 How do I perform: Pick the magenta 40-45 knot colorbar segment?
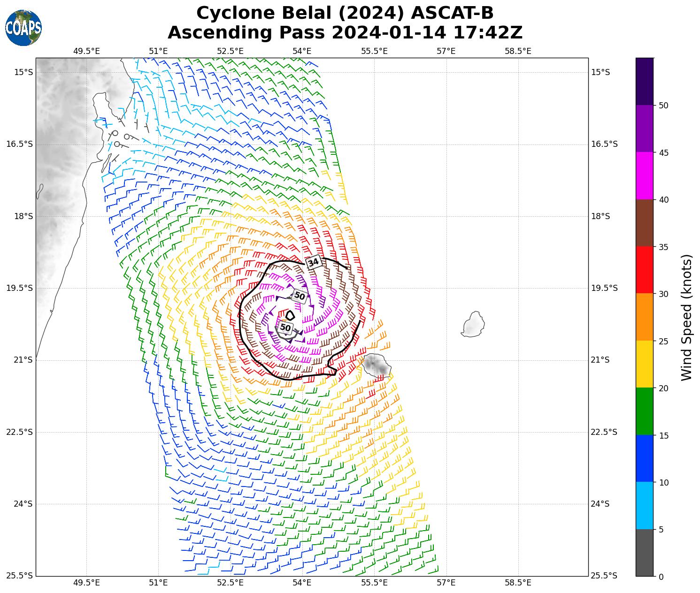point(644,176)
